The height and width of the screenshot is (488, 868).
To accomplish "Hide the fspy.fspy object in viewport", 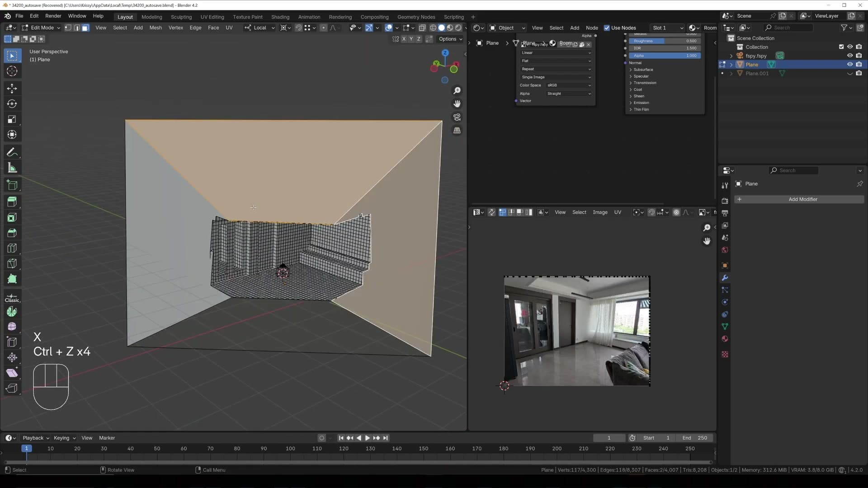I will pos(850,56).
